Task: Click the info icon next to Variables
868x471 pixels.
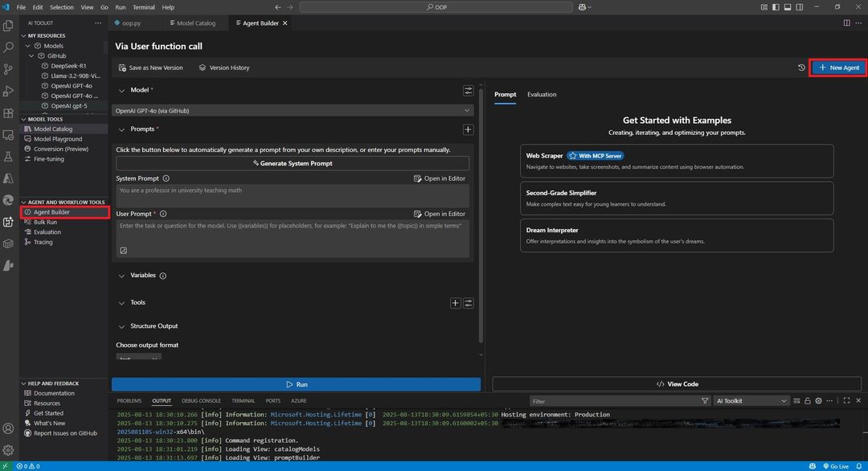Action: pyautogui.click(x=162, y=276)
